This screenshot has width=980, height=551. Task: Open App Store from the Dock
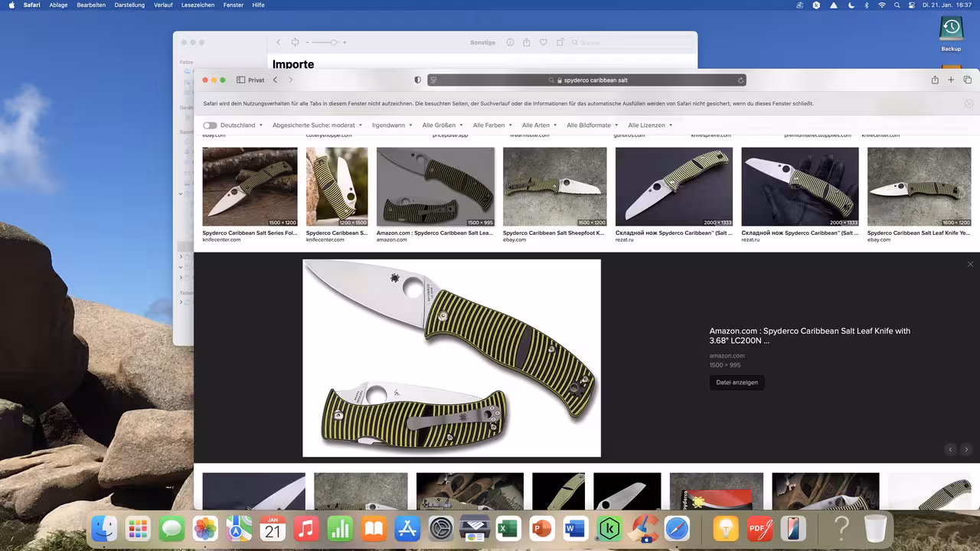[407, 529]
